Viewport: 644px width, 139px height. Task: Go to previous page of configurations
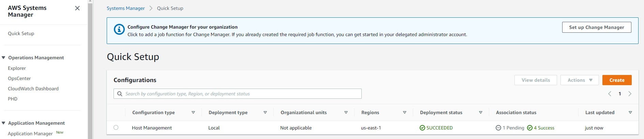[x=610, y=94]
